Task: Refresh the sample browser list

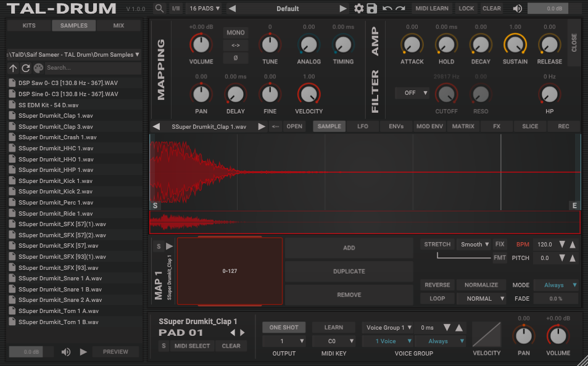Action: coord(25,68)
